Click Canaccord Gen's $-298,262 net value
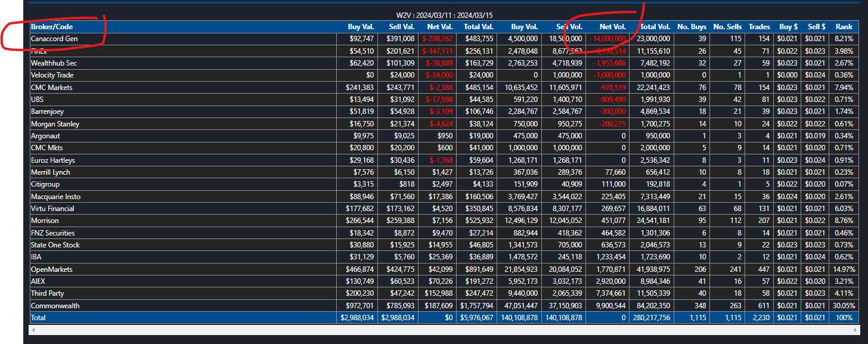Image resolution: width=868 pixels, height=344 pixels. click(438, 39)
